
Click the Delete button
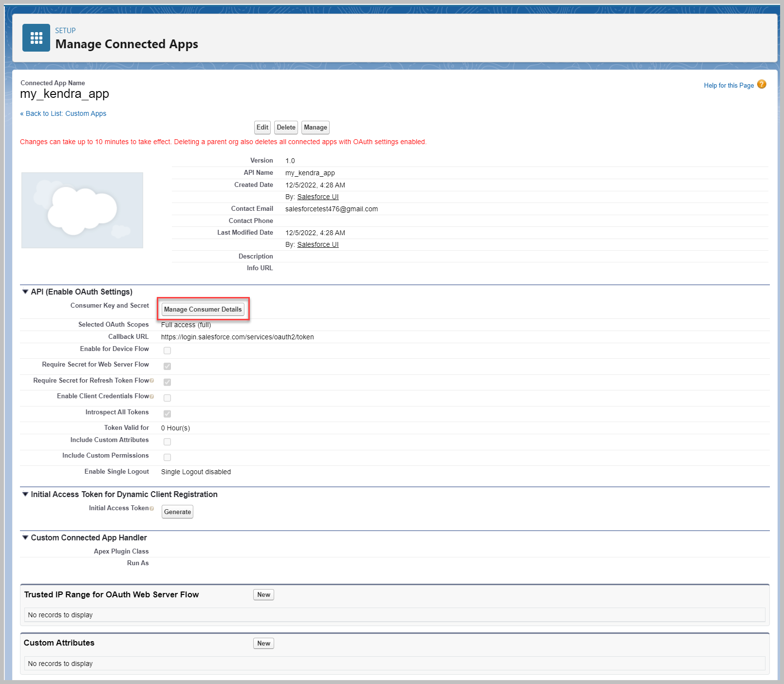pos(286,128)
